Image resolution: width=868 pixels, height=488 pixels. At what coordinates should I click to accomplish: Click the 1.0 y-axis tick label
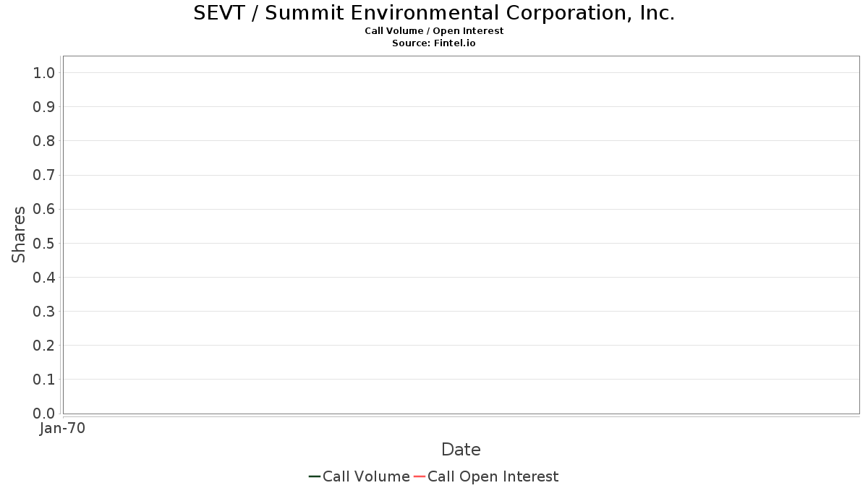tap(44, 72)
